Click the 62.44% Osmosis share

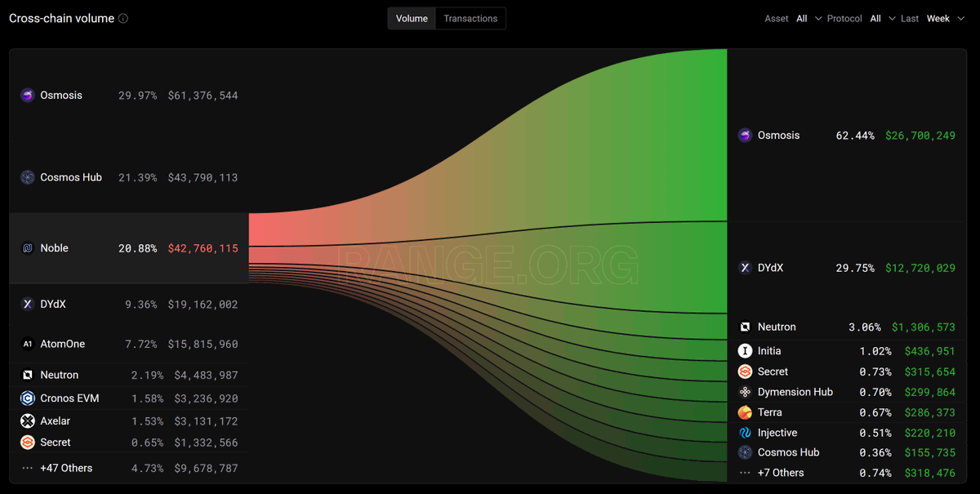coord(855,136)
